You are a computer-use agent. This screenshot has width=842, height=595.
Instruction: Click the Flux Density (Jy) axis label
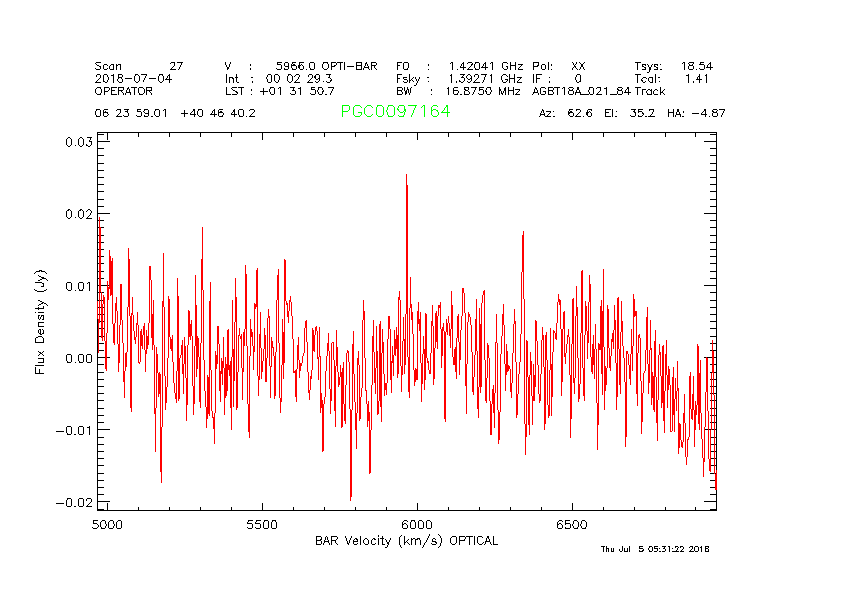(41, 321)
